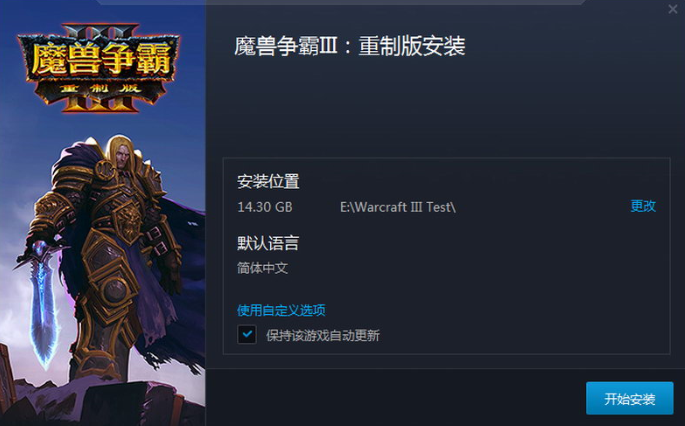Click Arthas's face in the artwork

[123, 156]
